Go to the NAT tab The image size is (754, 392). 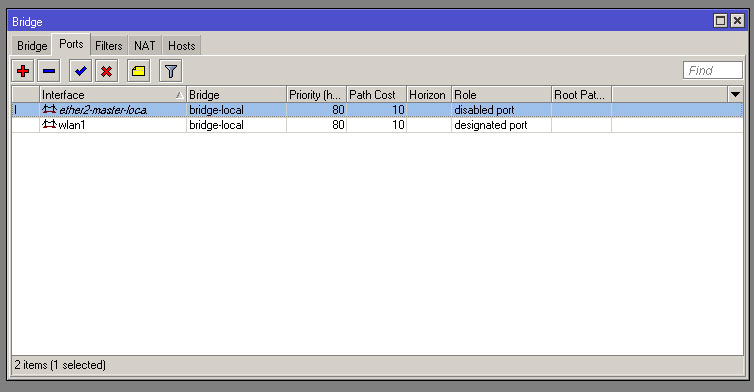pyautogui.click(x=145, y=46)
